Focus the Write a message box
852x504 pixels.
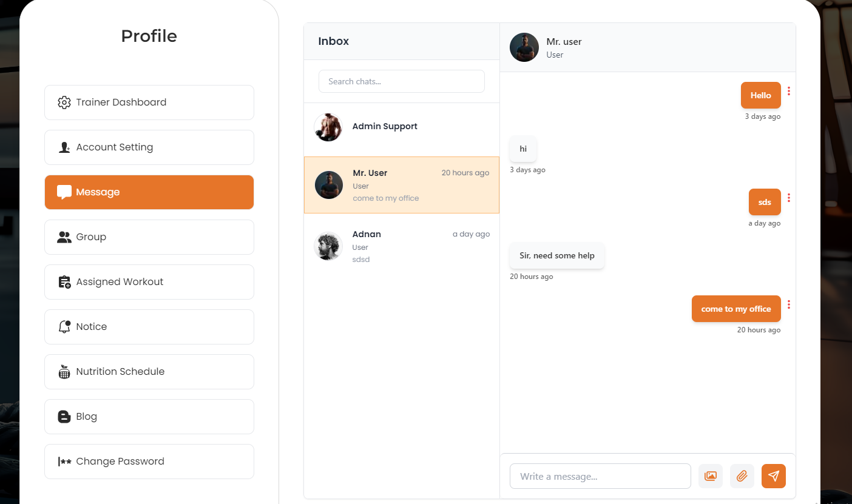[600, 476]
